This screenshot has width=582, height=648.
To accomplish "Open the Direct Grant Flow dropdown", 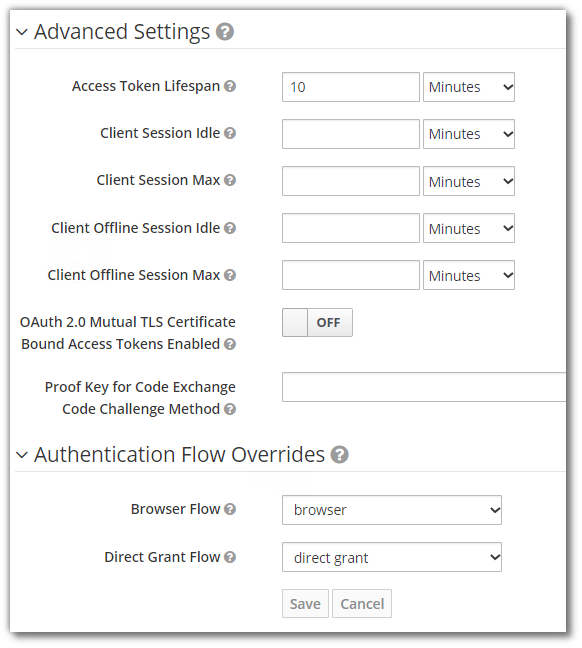I will pos(392,557).
